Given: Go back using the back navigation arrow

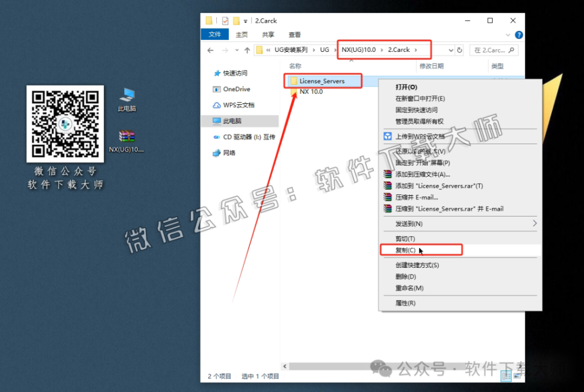Looking at the screenshot, I should tap(210, 50).
